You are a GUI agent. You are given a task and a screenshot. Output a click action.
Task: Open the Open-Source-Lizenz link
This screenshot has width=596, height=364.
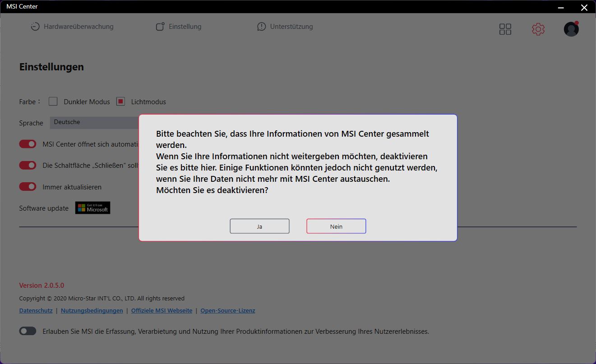point(228,311)
